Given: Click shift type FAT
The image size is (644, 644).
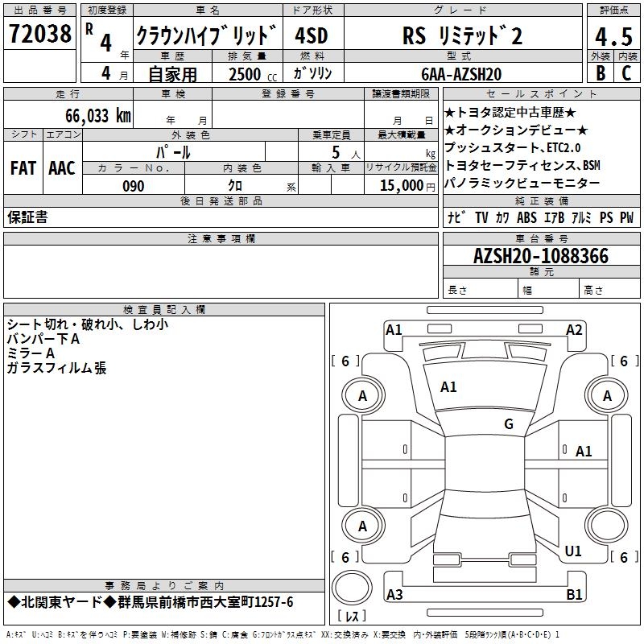Looking at the screenshot, I should click(x=23, y=168).
